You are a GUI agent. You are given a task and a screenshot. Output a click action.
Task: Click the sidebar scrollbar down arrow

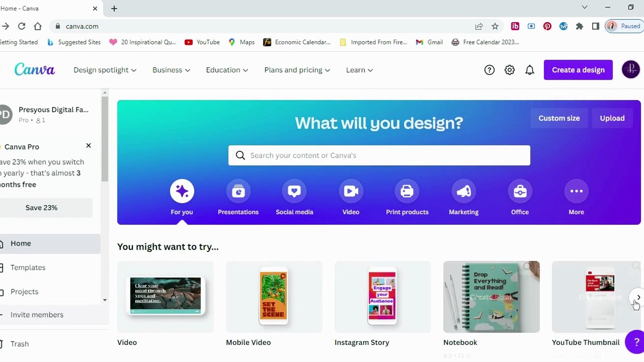(105, 300)
